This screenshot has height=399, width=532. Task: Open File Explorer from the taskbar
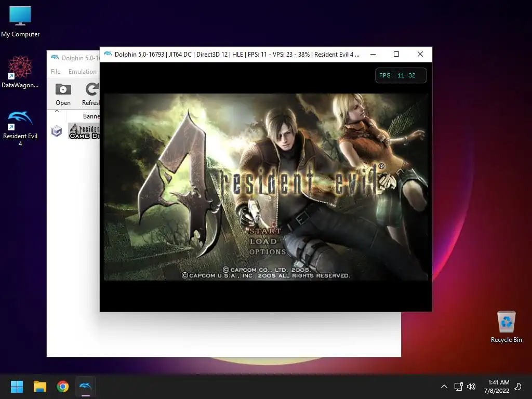coord(39,387)
